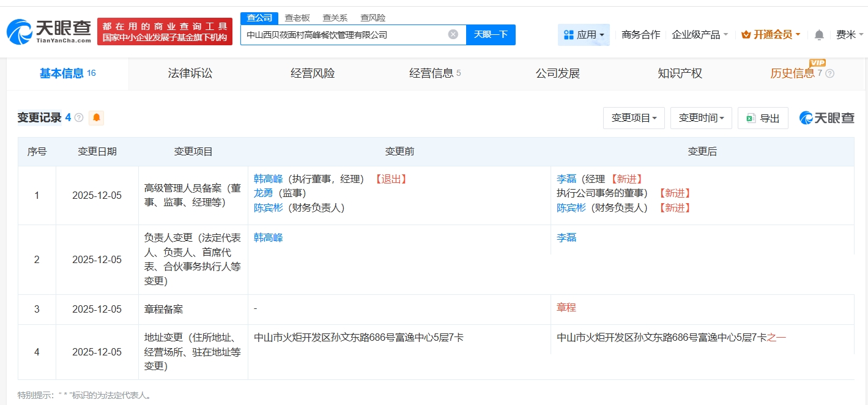Open the notification bell icon

pos(819,35)
